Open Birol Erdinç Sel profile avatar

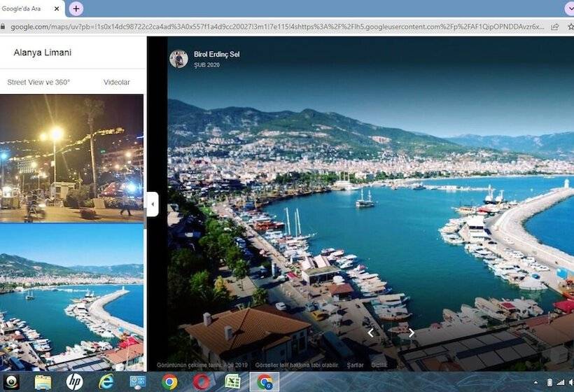tap(178, 59)
